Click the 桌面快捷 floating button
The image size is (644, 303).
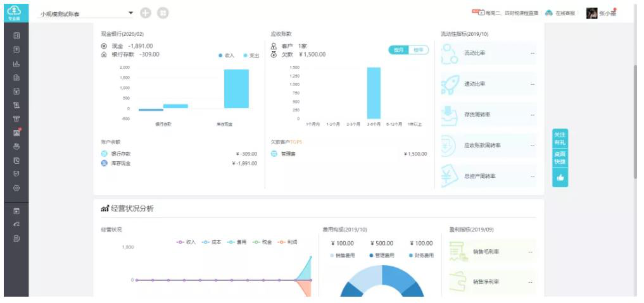tap(560, 158)
